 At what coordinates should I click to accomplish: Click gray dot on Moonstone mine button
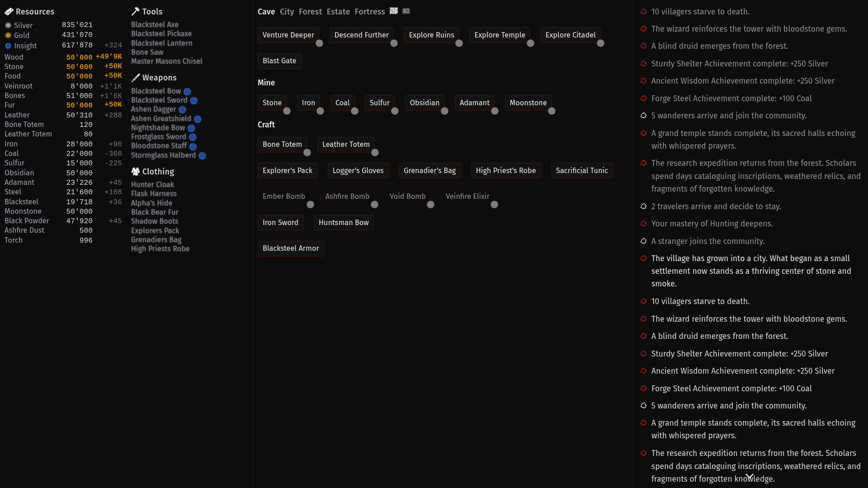click(x=552, y=111)
